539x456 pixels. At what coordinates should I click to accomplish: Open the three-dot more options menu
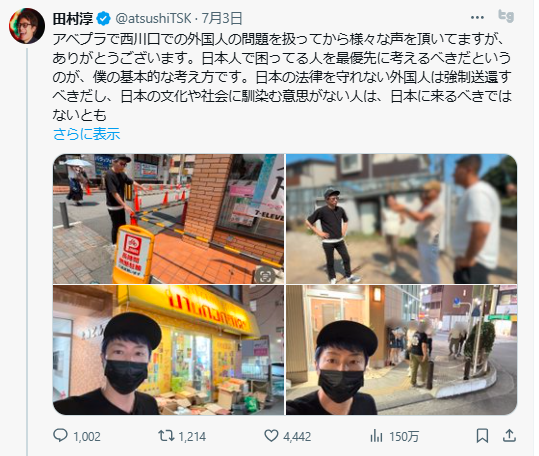[477, 17]
